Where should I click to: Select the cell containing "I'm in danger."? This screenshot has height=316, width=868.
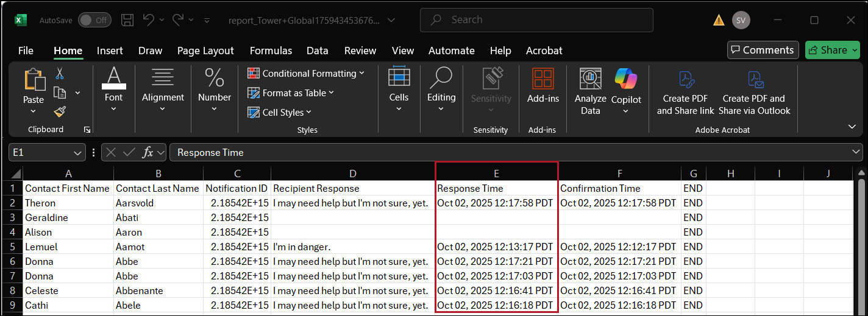click(x=352, y=247)
